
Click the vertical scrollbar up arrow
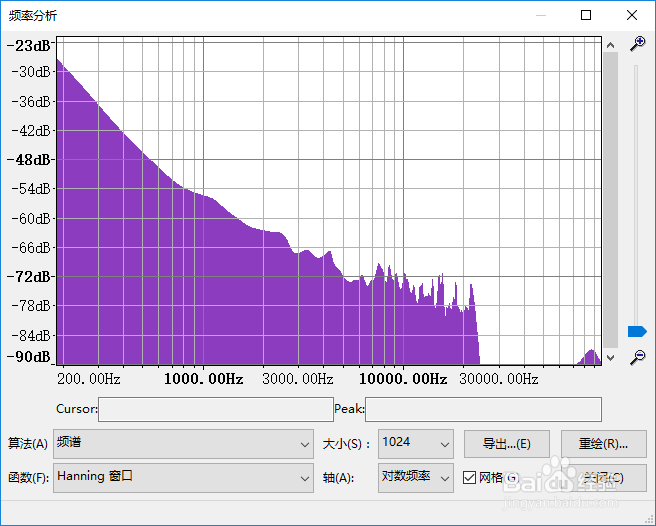point(610,45)
